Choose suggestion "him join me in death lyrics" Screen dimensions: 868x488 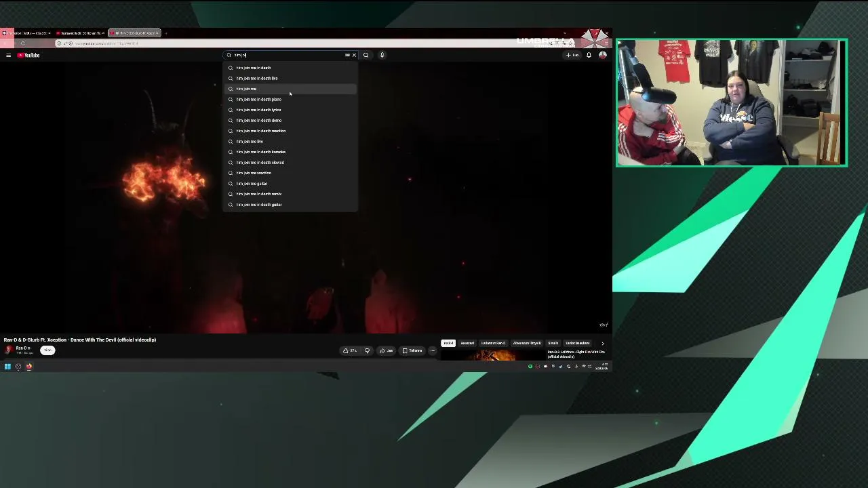[x=290, y=110]
